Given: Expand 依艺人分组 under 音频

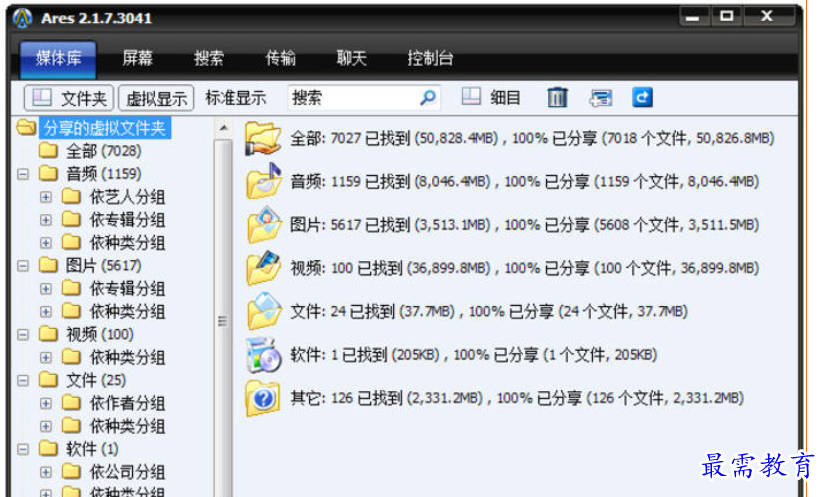Looking at the screenshot, I should pyautogui.click(x=46, y=197).
